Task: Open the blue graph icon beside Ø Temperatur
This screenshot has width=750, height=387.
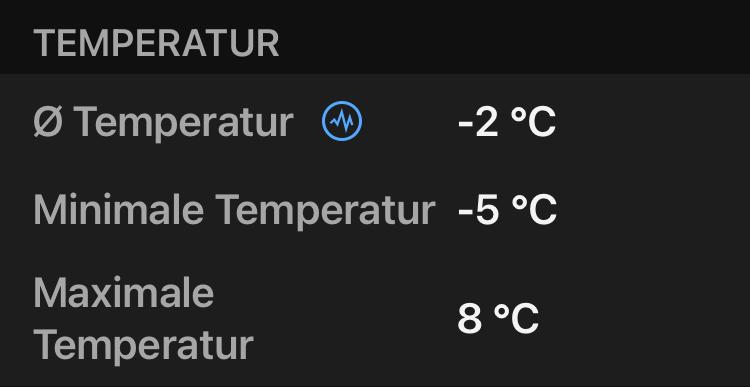Action: [342, 121]
